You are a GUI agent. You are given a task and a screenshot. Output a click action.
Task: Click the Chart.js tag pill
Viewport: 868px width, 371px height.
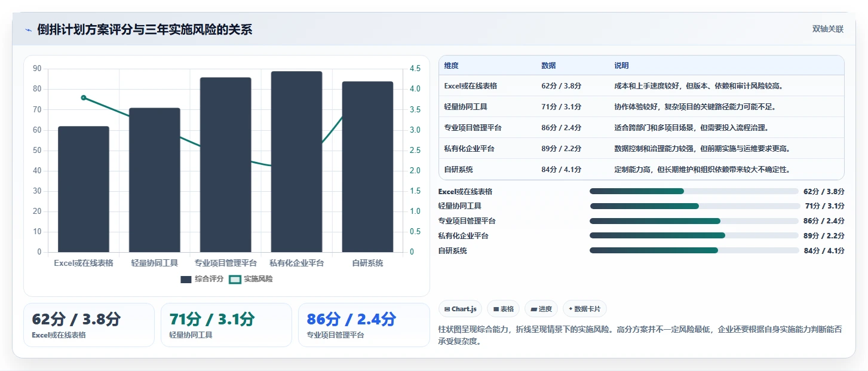(461, 309)
